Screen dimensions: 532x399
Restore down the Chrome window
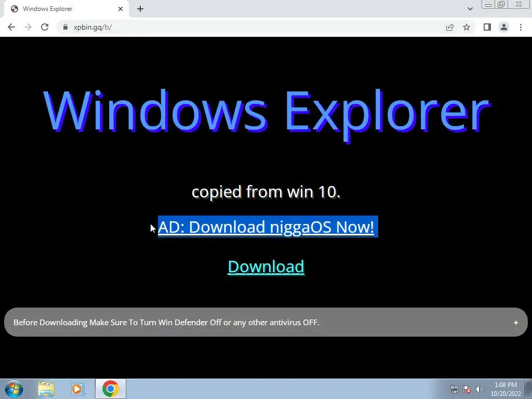pos(501,4)
